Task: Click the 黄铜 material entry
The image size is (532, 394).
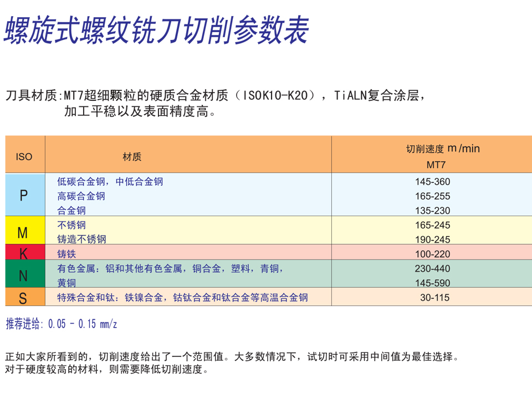Action: coord(66,283)
